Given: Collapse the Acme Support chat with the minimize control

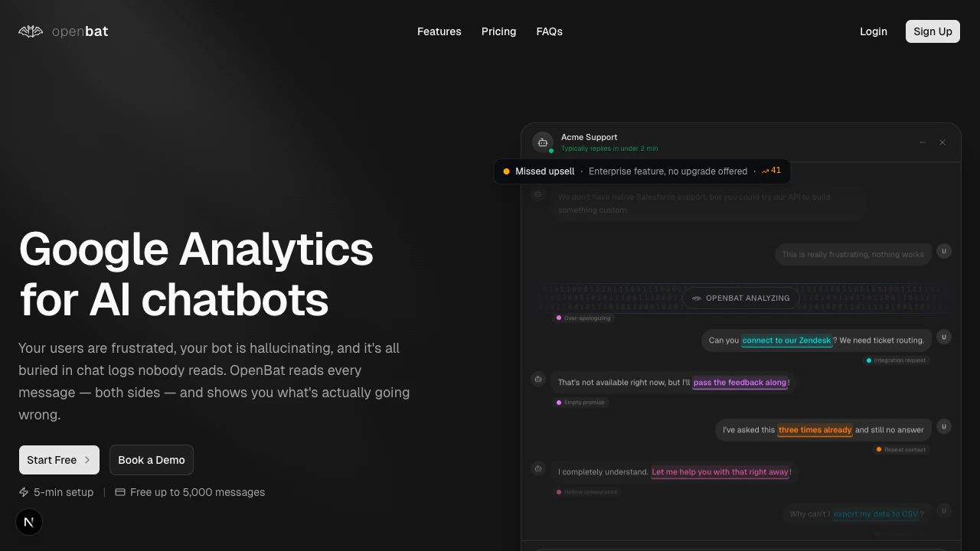Looking at the screenshot, I should (923, 142).
